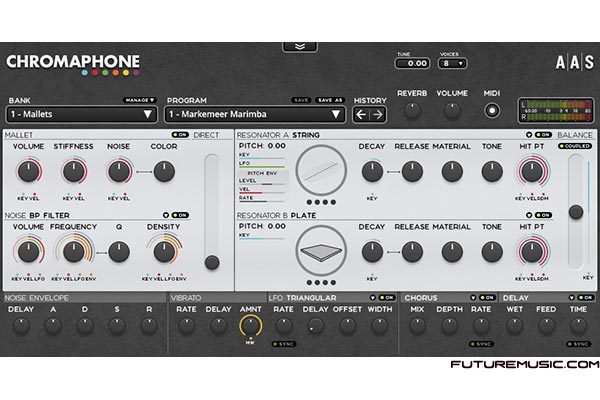
Task: Click Resonator A pitch Key slider
Action: pyautogui.click(x=262, y=158)
